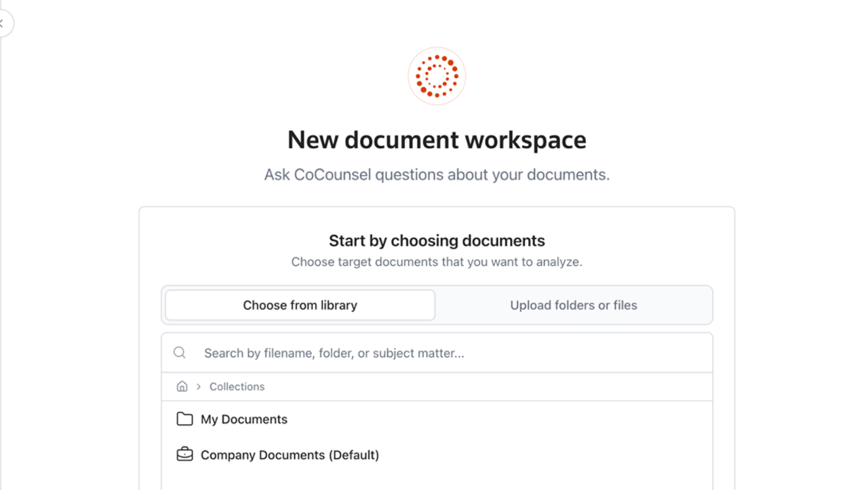Screen dimensions: 868x490
Task: Click the New document workspace heading
Action: 437,140
